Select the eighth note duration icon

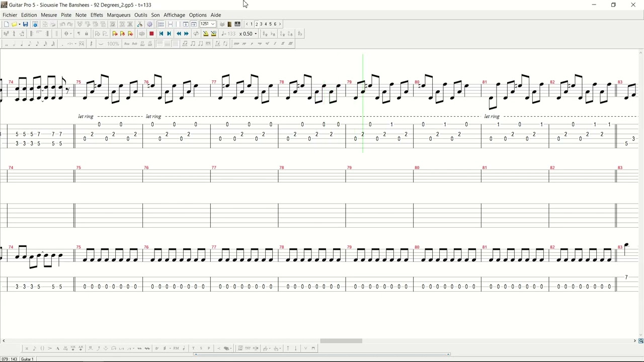[x=30, y=44]
